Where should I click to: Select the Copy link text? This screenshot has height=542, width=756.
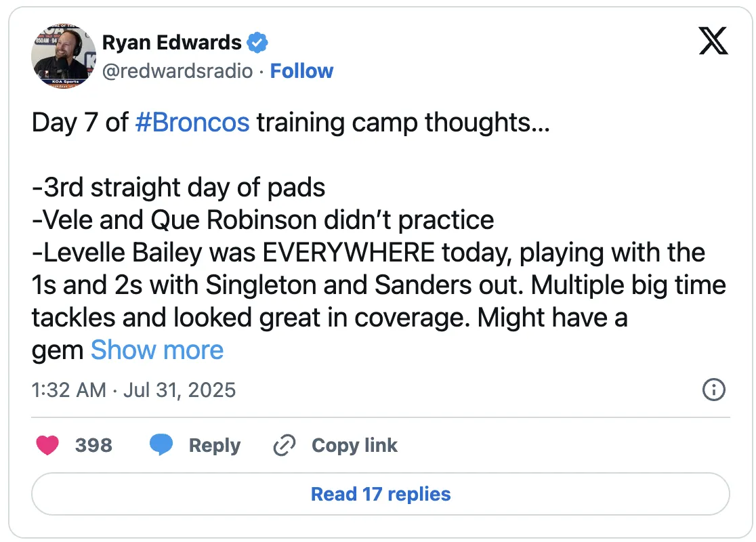click(x=354, y=445)
